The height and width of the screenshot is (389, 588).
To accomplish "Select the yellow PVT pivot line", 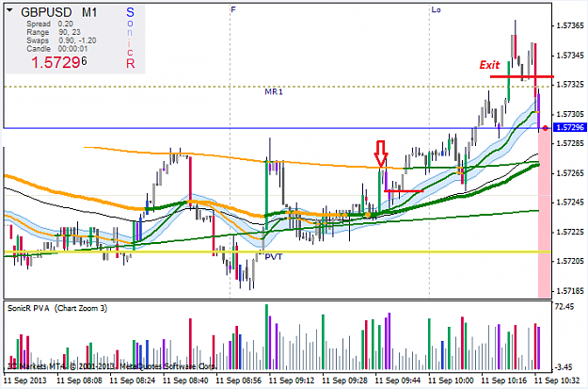I will 278,251.
